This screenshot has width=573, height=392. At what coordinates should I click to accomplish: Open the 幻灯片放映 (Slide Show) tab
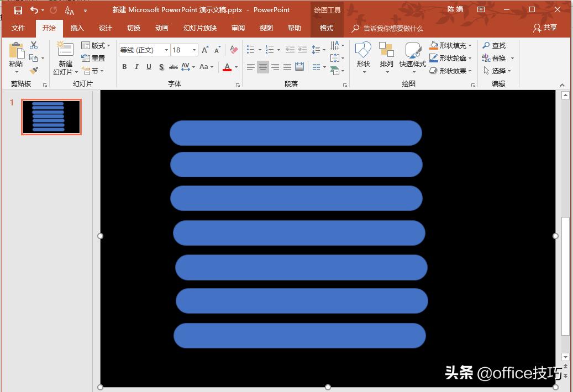pyautogui.click(x=199, y=28)
